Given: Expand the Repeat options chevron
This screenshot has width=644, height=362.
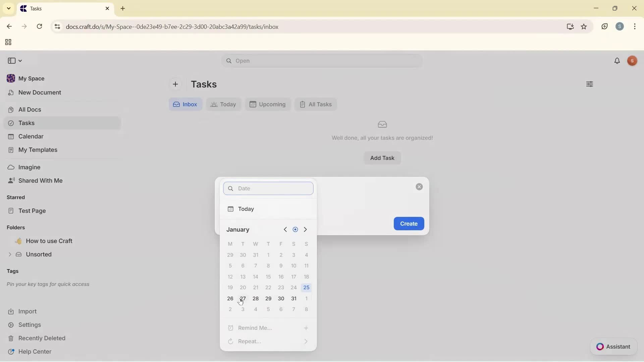Looking at the screenshot, I should tap(306, 341).
